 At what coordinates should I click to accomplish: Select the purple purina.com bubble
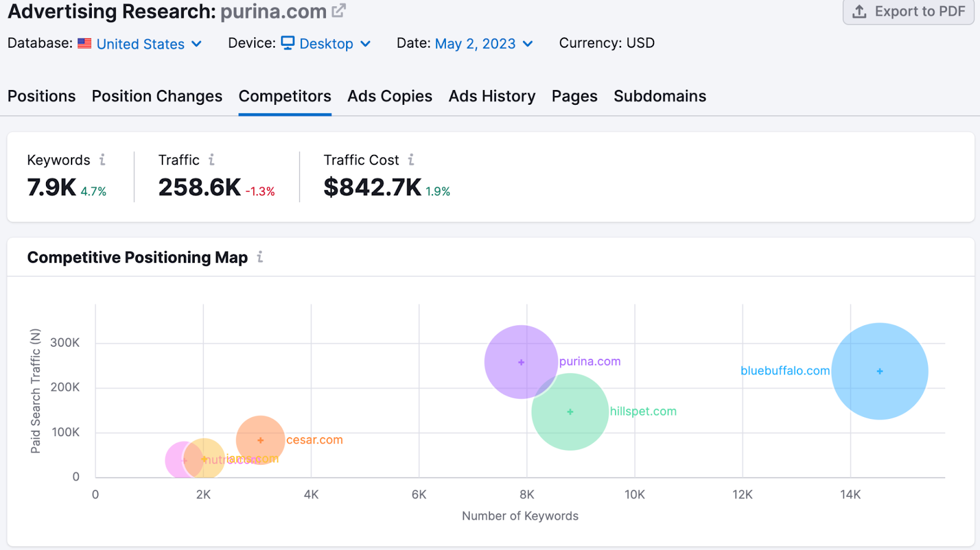click(x=521, y=362)
